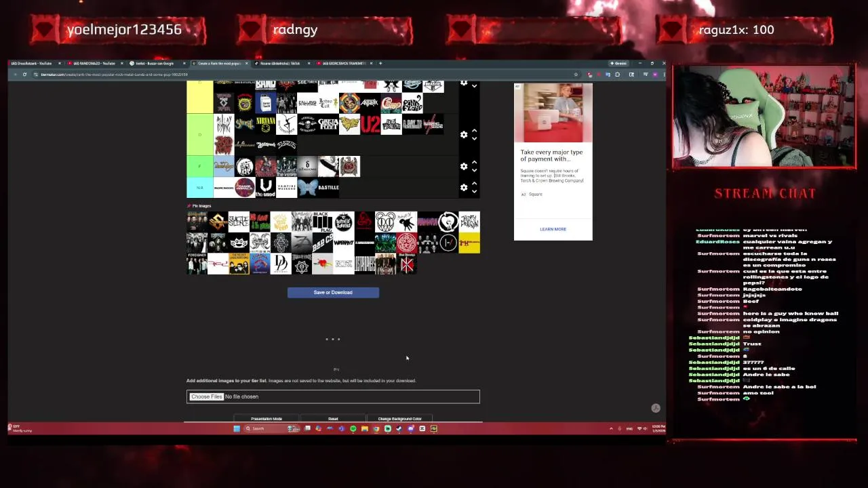The width and height of the screenshot is (868, 488).
Task: Pick the Black Flag logo from unranked images
Action: click(x=323, y=222)
